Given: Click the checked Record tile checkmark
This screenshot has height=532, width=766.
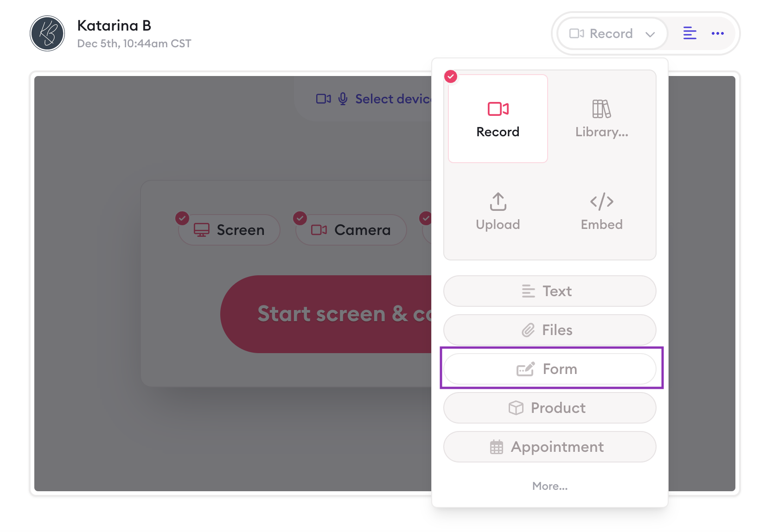Looking at the screenshot, I should pyautogui.click(x=451, y=76).
